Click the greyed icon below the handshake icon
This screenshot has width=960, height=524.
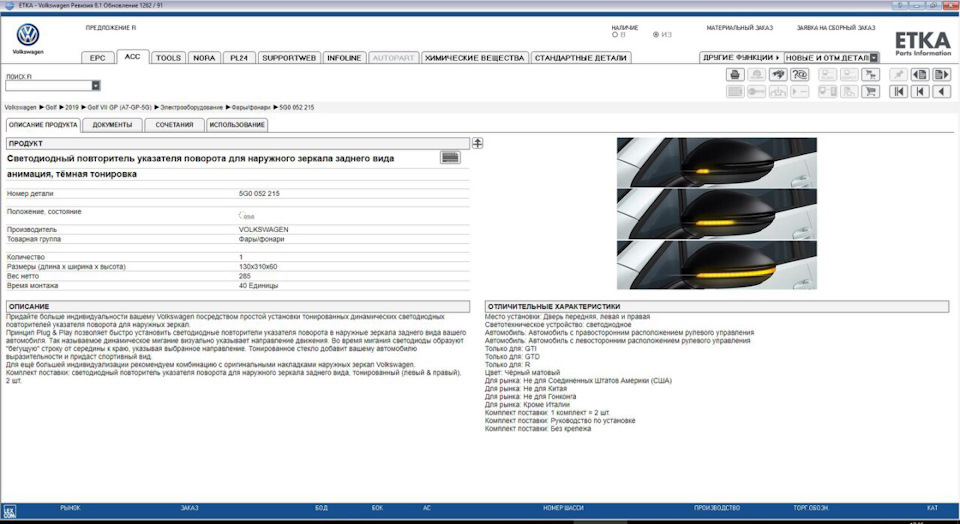click(x=778, y=92)
